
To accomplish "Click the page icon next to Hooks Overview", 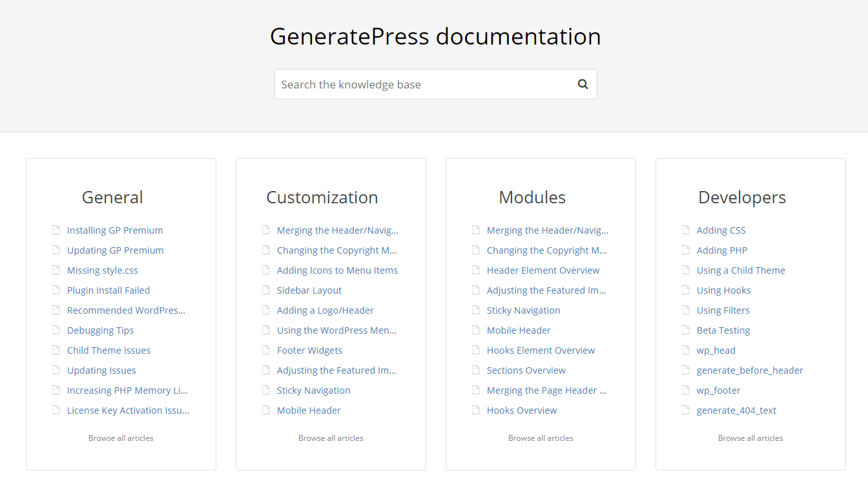I will [x=476, y=410].
